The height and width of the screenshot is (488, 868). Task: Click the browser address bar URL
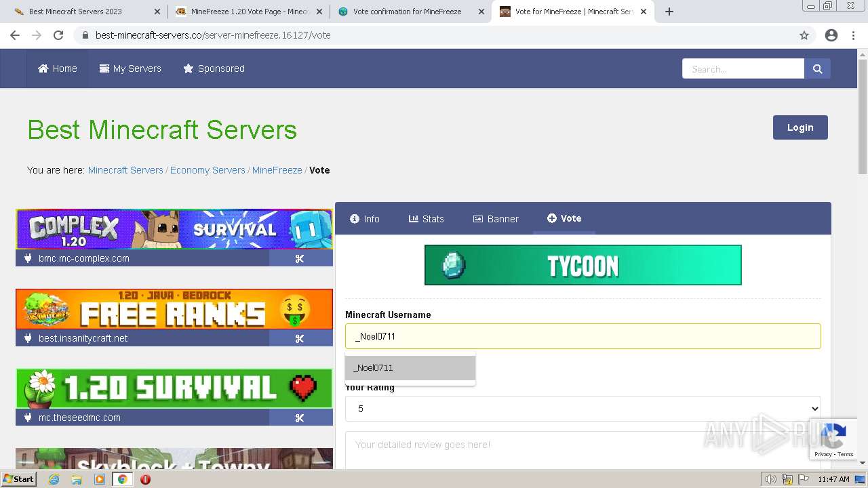(213, 35)
